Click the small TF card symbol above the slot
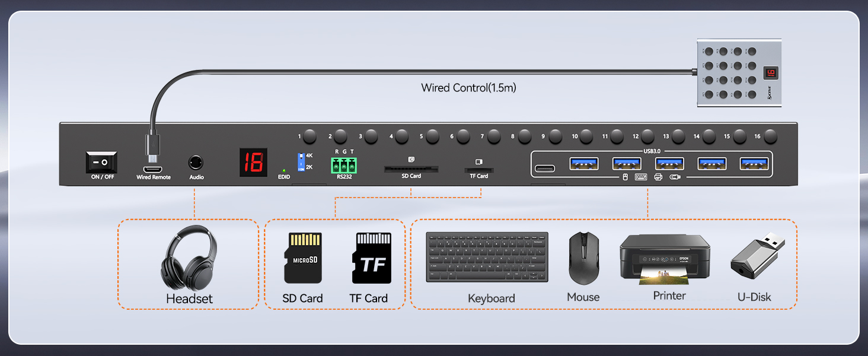Image resolution: width=868 pixels, height=356 pixels. pyautogui.click(x=478, y=161)
